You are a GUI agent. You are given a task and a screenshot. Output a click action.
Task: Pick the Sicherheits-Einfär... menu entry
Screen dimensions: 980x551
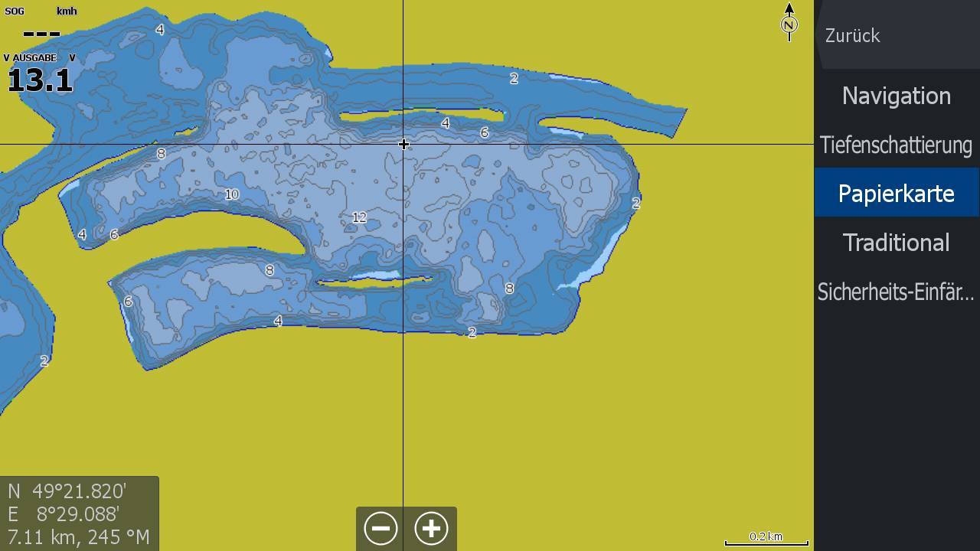[896, 292]
